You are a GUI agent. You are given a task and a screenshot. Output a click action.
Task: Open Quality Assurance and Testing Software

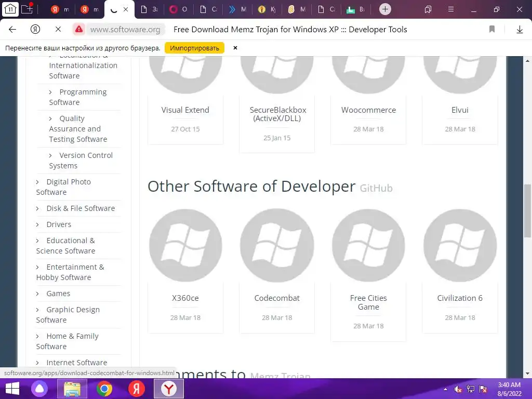(x=78, y=129)
